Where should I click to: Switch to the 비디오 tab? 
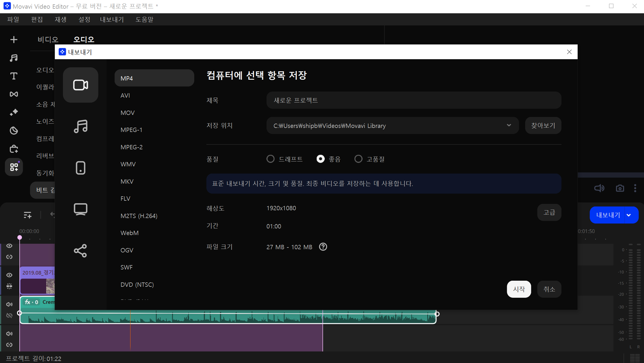[48, 39]
